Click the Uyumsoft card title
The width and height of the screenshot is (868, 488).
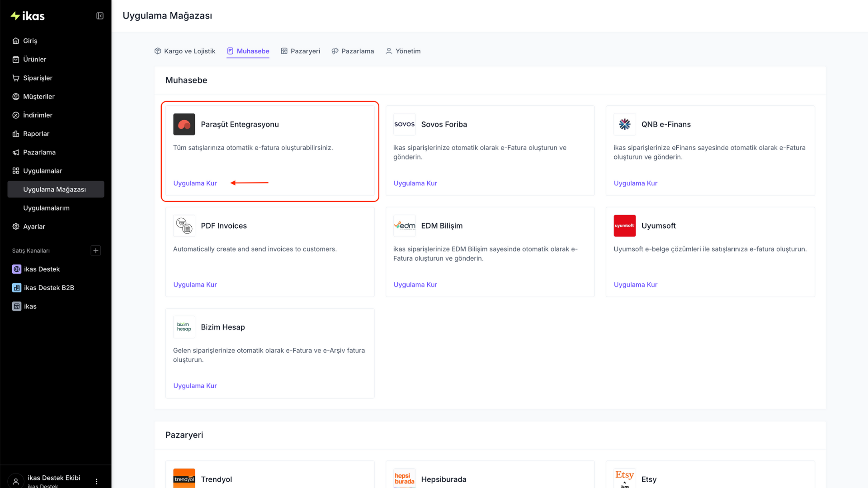[x=658, y=225]
